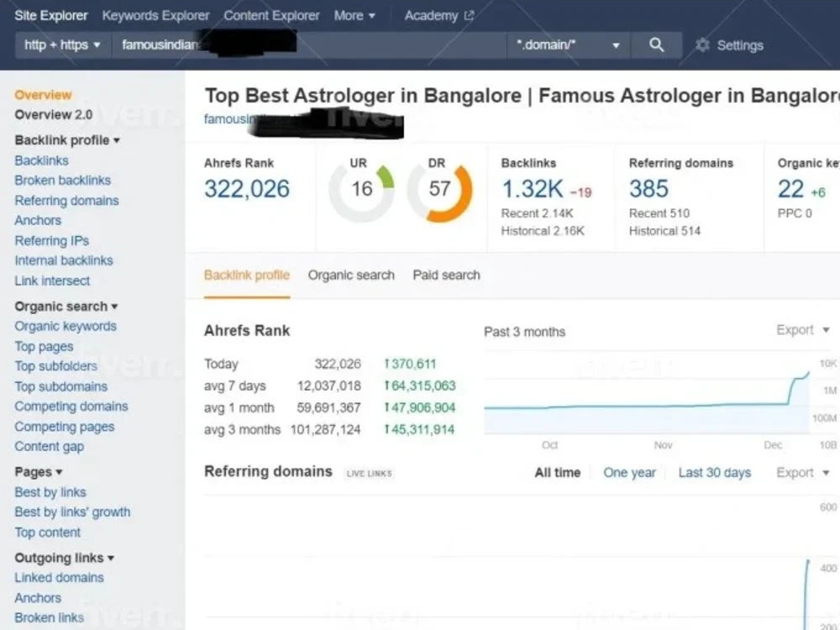Viewport: 840px width, 630px height.
Task: Open Competing domains in the sidebar
Action: click(71, 407)
